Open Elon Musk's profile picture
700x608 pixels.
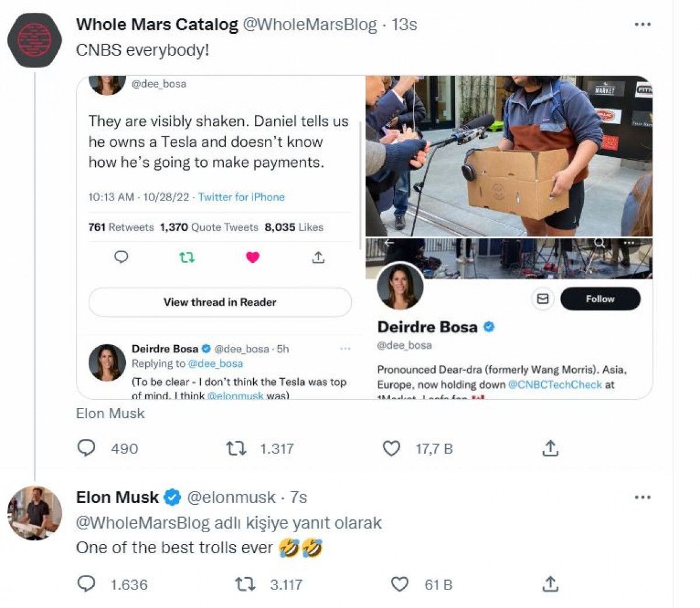34,513
